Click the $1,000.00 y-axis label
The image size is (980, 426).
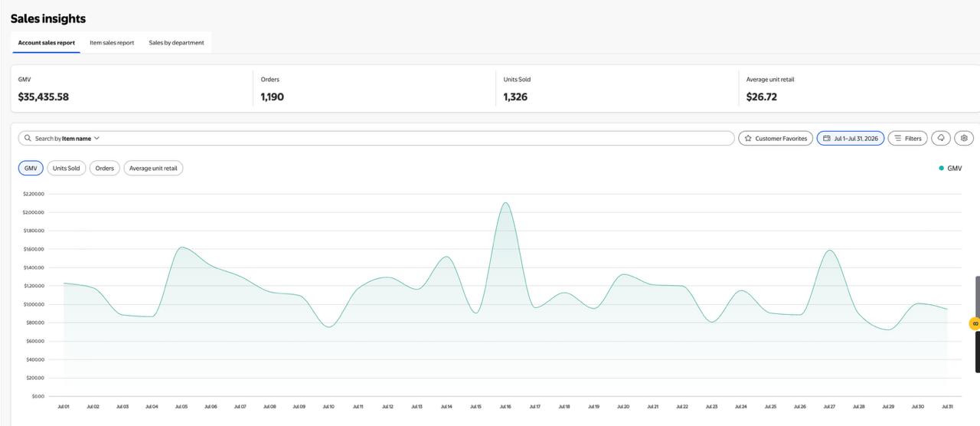click(x=34, y=304)
